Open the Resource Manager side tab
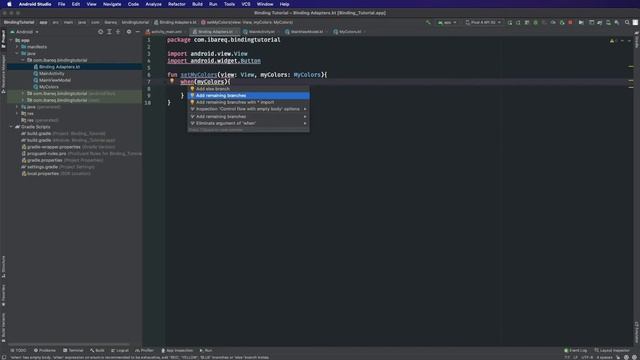 pos(3,73)
